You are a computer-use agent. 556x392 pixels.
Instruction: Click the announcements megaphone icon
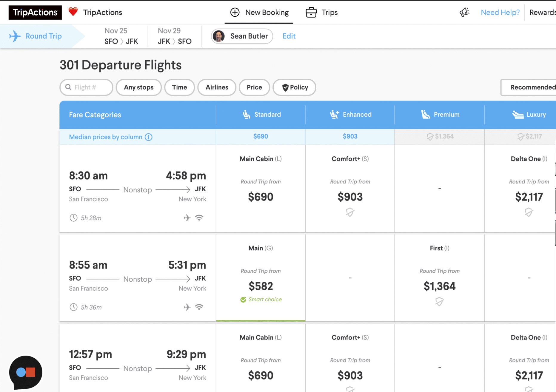pos(464,12)
